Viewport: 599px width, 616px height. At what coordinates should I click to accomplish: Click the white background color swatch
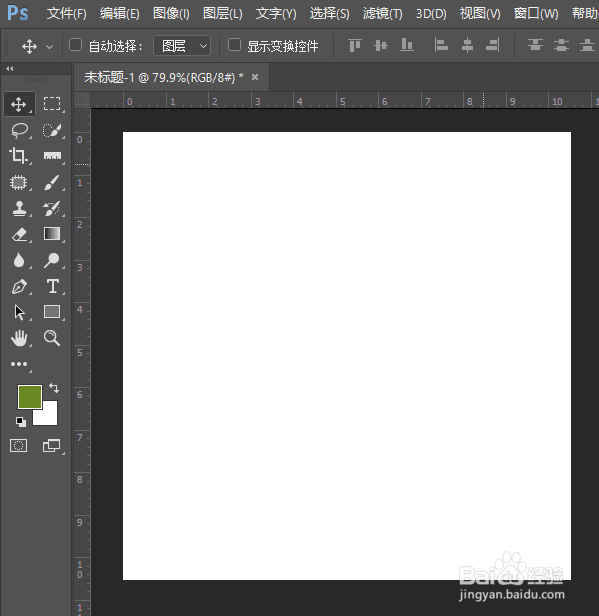(x=49, y=416)
